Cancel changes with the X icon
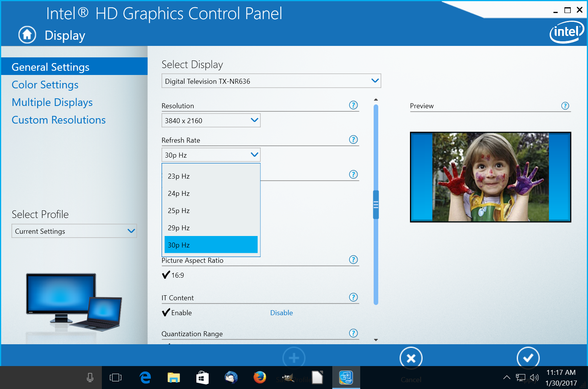 click(x=411, y=358)
